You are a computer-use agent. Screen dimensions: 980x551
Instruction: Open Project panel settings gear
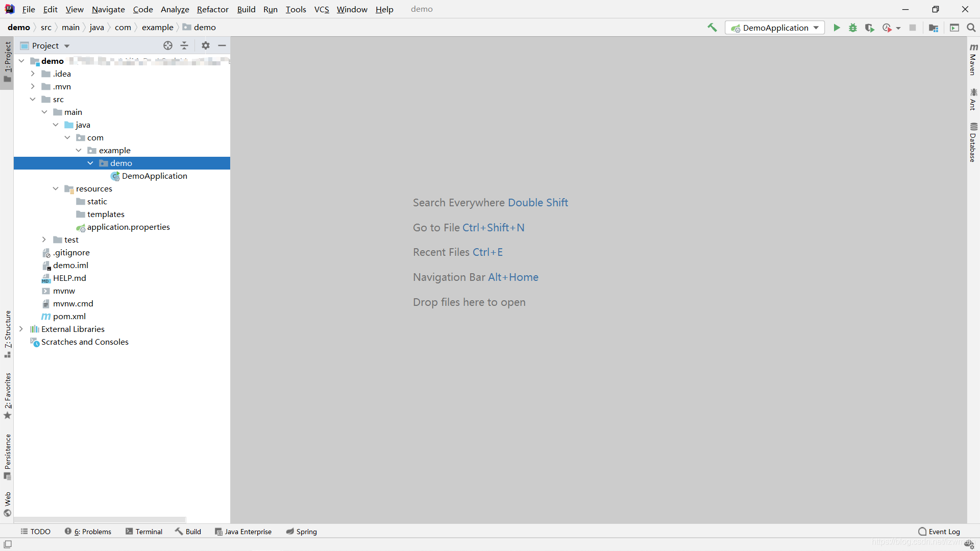[206, 45]
